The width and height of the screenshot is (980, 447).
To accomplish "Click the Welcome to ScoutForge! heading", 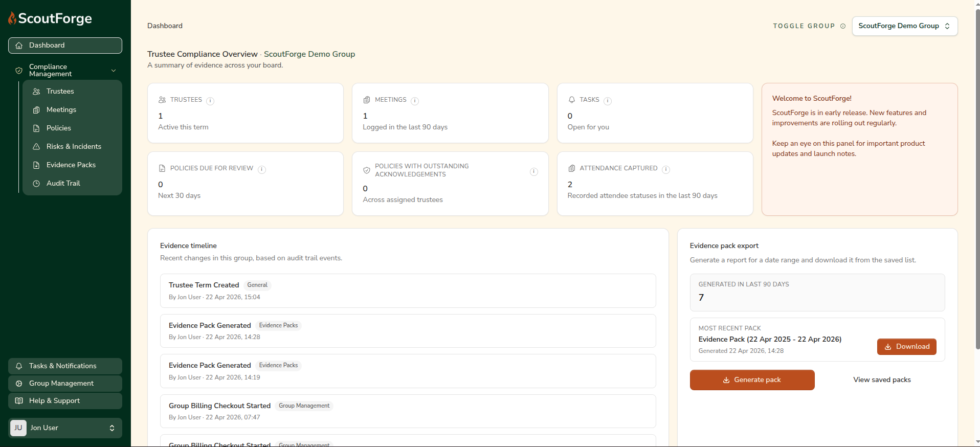I will 812,99.
